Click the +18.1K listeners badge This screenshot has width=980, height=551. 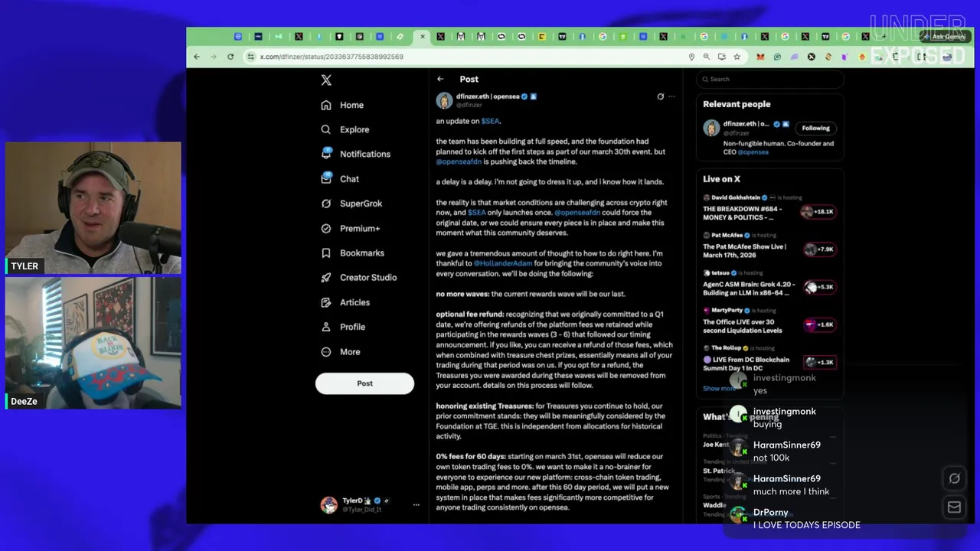(818, 212)
